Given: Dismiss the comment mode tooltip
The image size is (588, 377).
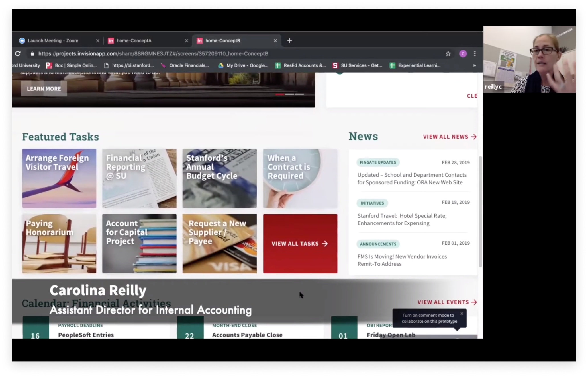Looking at the screenshot, I should click(462, 314).
